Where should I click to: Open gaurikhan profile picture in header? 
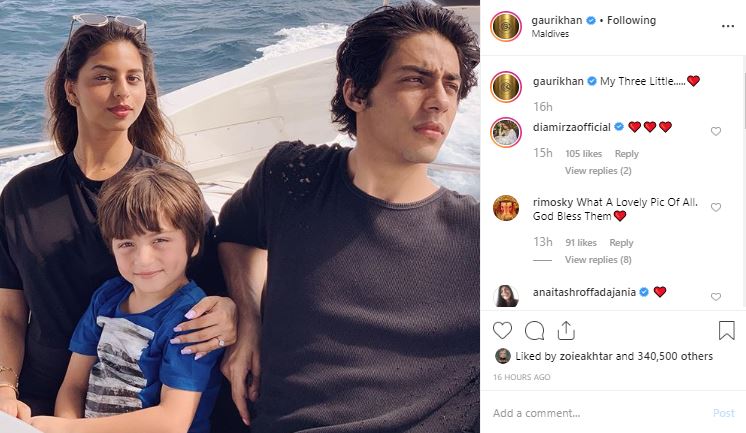coord(506,26)
